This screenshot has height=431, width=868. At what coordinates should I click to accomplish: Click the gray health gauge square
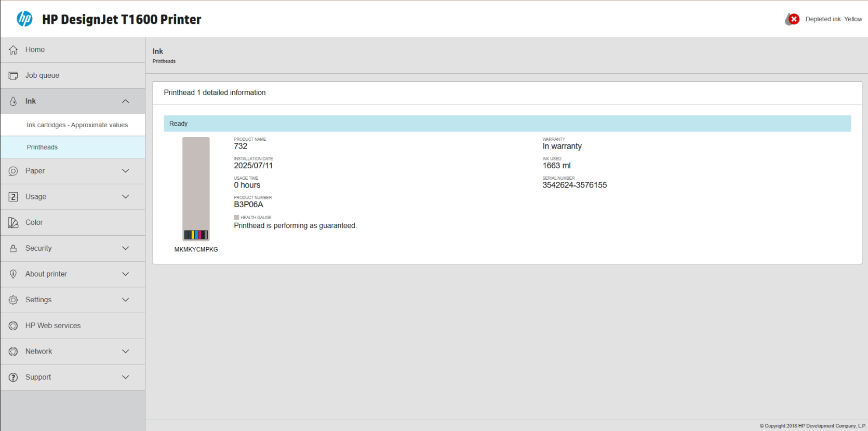click(236, 218)
